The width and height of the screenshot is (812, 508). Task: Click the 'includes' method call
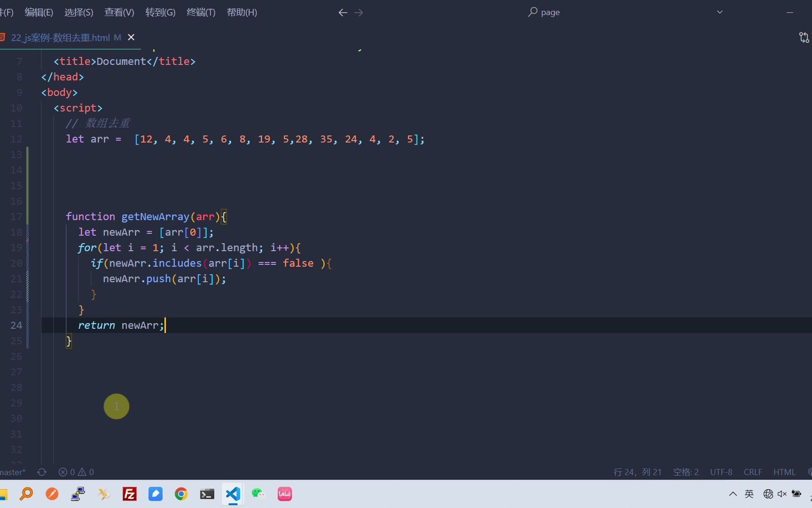tap(177, 263)
